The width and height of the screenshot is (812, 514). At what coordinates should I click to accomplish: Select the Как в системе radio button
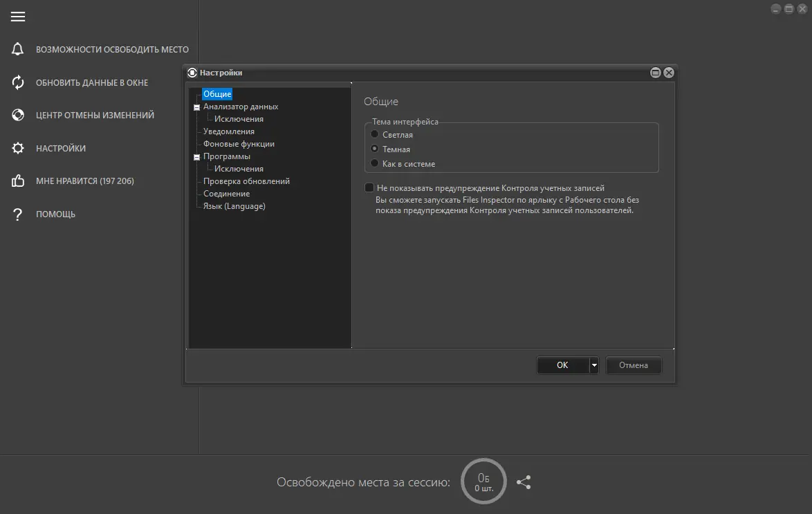374,163
